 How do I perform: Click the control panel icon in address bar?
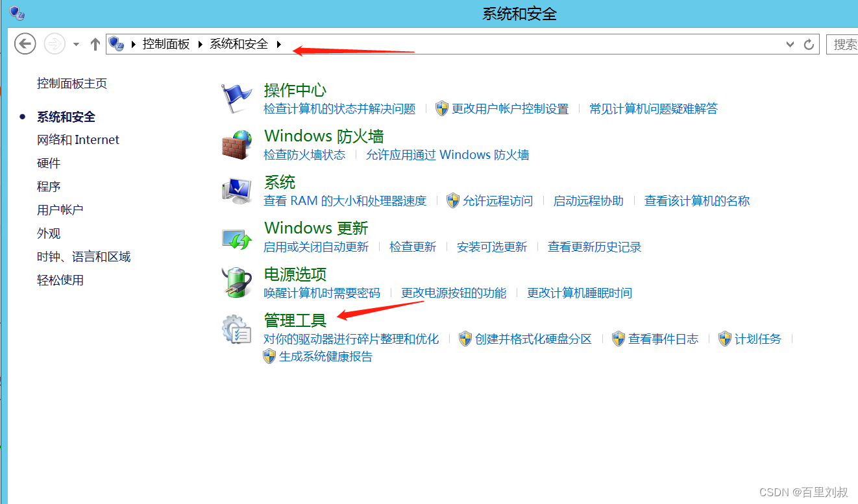116,44
